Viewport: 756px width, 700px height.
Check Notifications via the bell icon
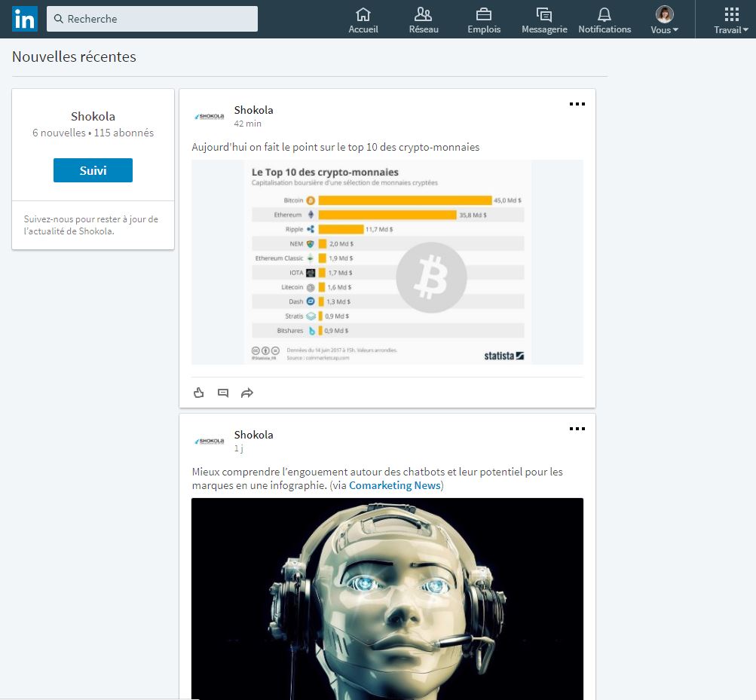[x=604, y=16]
